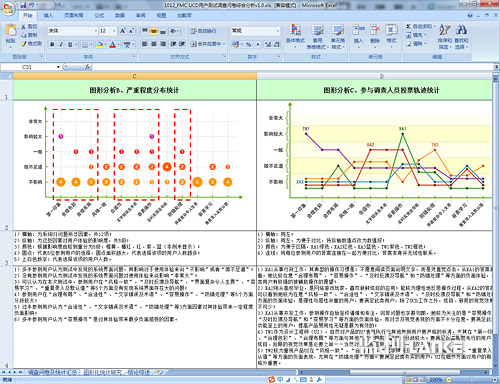Click the Wrap Text button

[x=203, y=31]
